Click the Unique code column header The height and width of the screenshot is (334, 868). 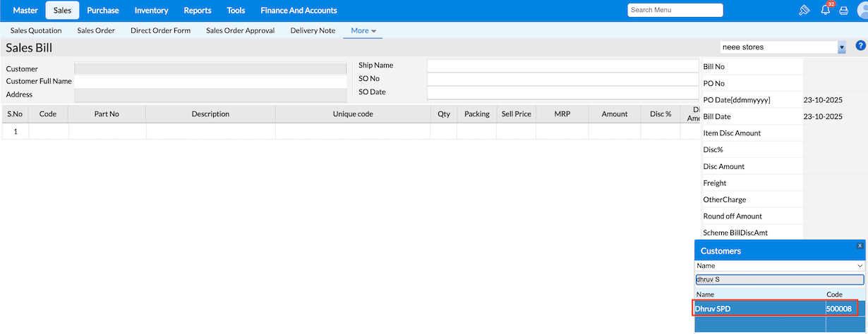[353, 114]
